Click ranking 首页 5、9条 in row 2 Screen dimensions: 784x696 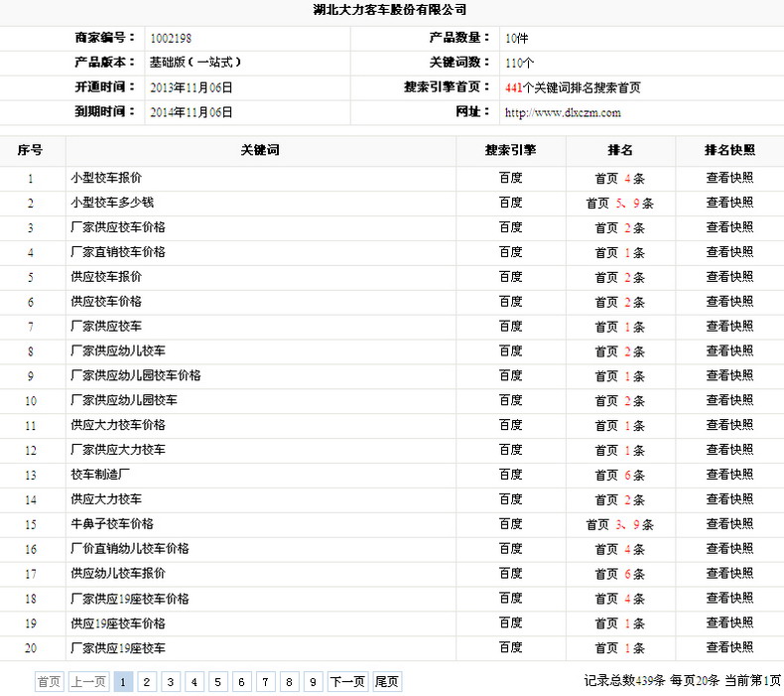(620, 204)
